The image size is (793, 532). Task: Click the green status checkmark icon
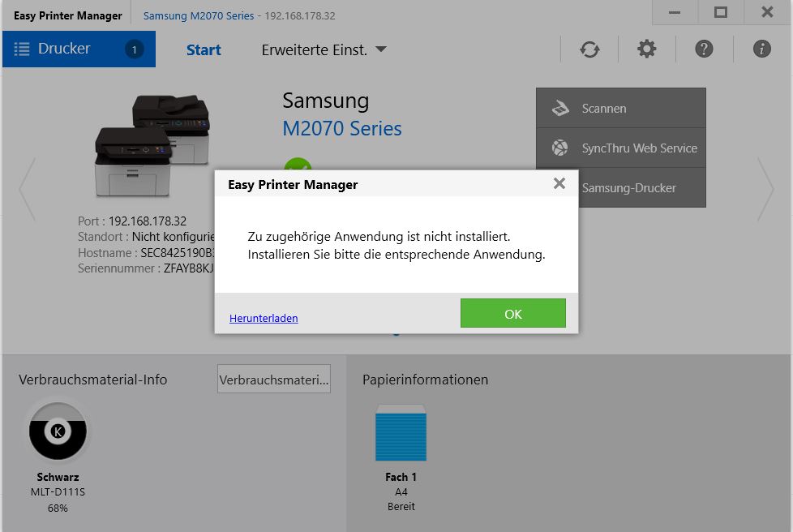pos(298,164)
